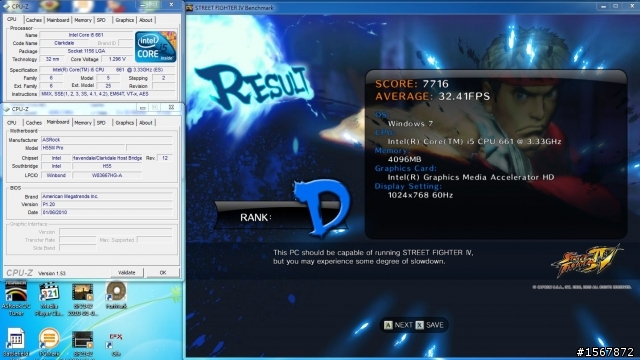
Task: Click the chipset revision value '12'
Action: click(165, 158)
